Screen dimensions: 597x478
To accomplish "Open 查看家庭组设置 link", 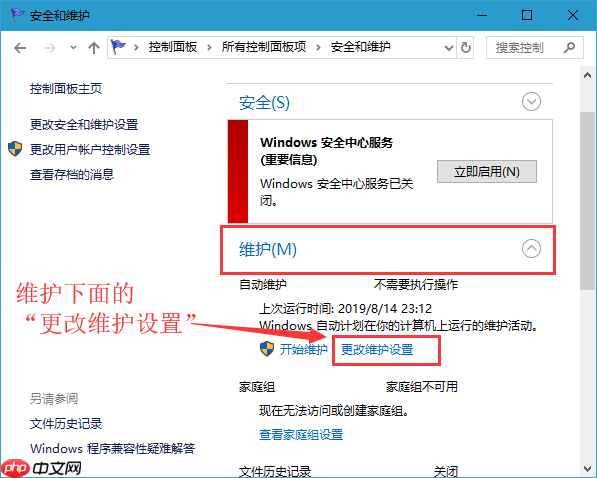I will (301, 434).
